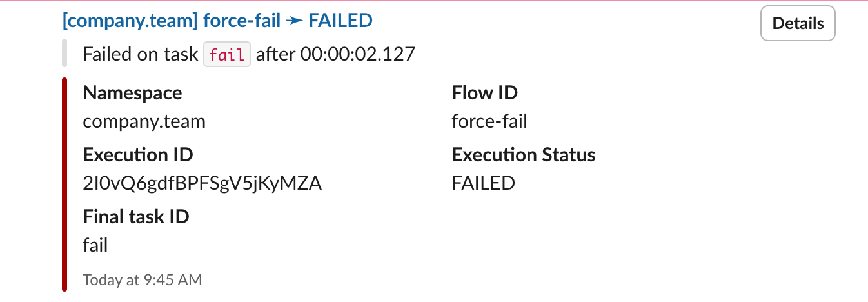
Task: Click the grey quote bar beside the failure message
Action: point(64,53)
